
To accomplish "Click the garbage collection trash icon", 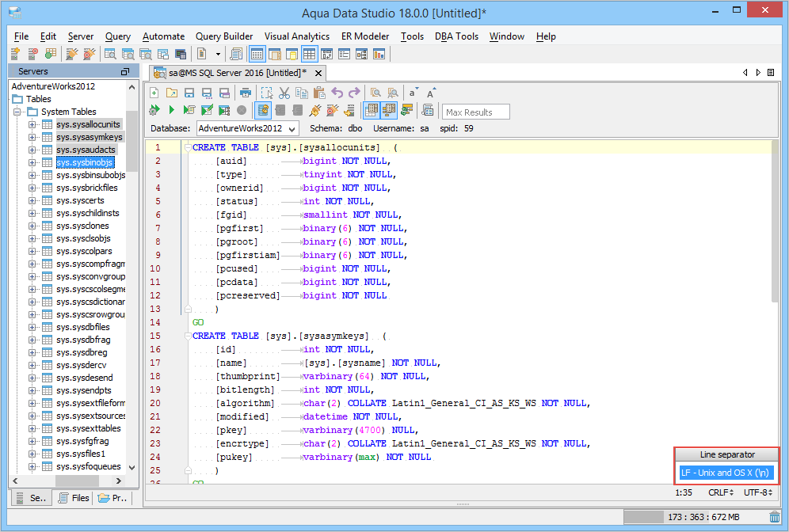I will pyautogui.click(x=774, y=517).
